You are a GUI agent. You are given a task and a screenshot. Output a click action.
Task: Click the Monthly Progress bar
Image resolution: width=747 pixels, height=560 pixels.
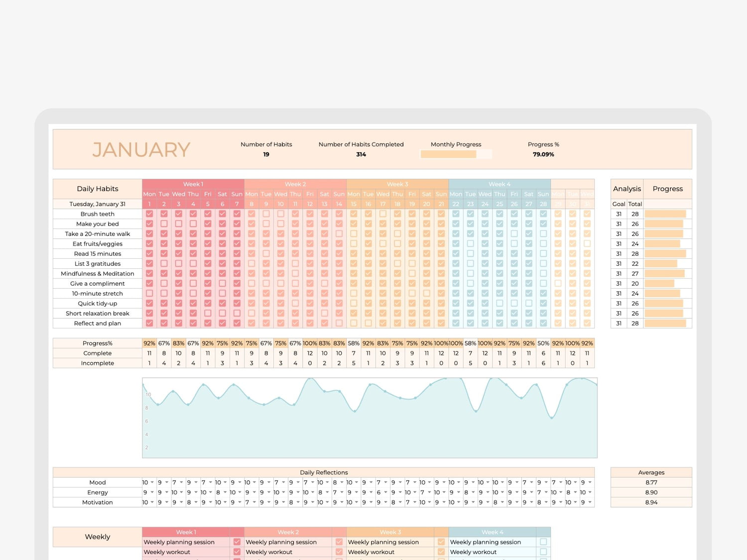pyautogui.click(x=456, y=154)
